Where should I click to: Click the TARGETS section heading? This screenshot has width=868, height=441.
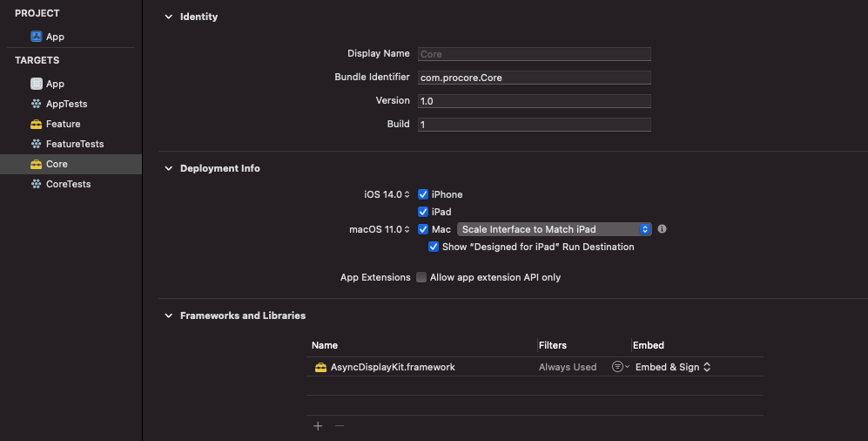tap(37, 60)
